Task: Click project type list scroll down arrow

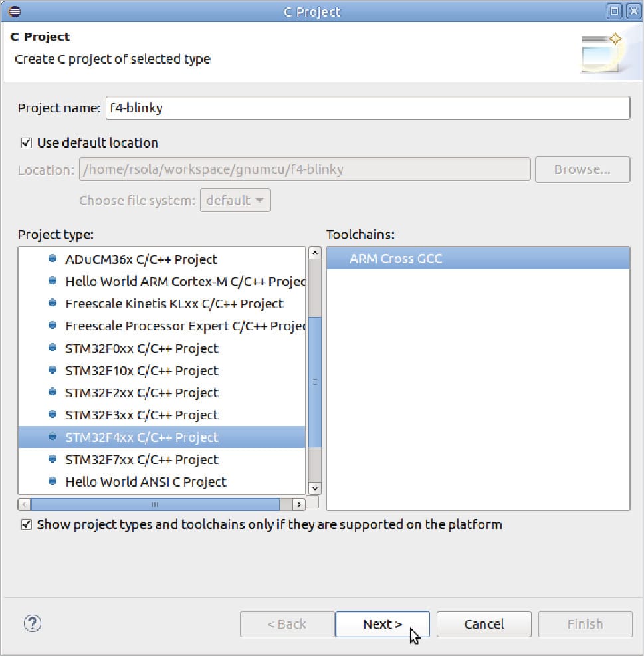Action: point(314,489)
